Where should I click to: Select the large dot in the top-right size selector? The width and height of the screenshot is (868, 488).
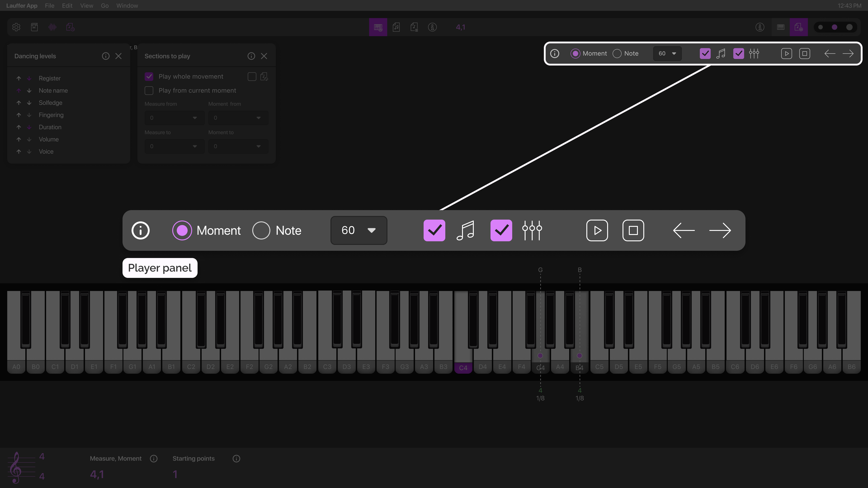(x=849, y=27)
